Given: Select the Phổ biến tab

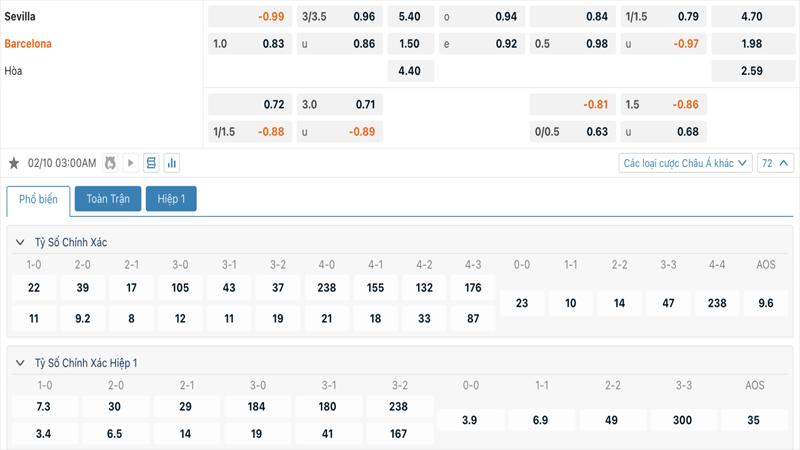Looking at the screenshot, I should click(38, 199).
